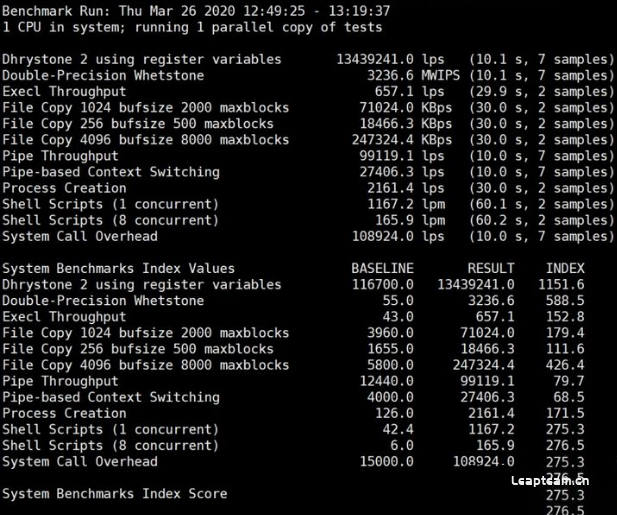The image size is (617, 515).
Task: Click the Leapteam.cn watermark text
Action: pyautogui.click(x=550, y=481)
